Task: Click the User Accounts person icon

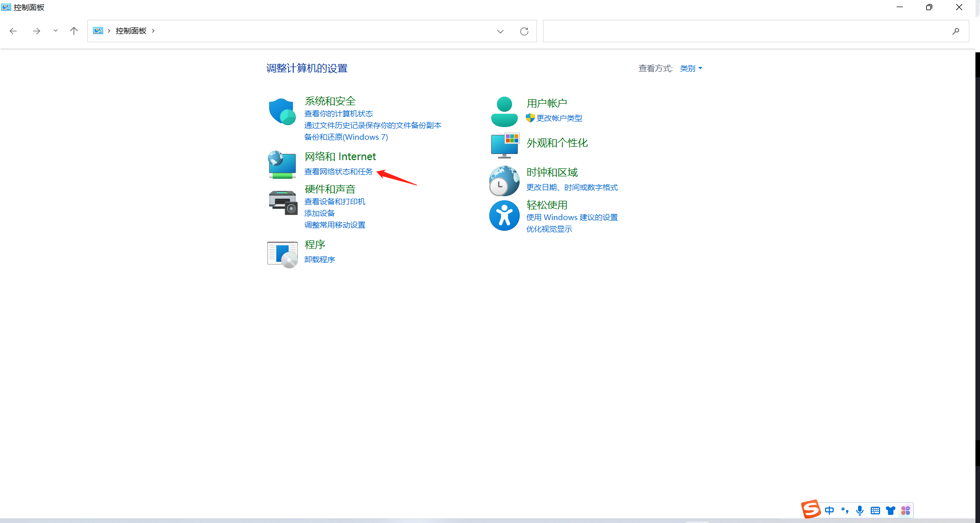Action: 504,111
